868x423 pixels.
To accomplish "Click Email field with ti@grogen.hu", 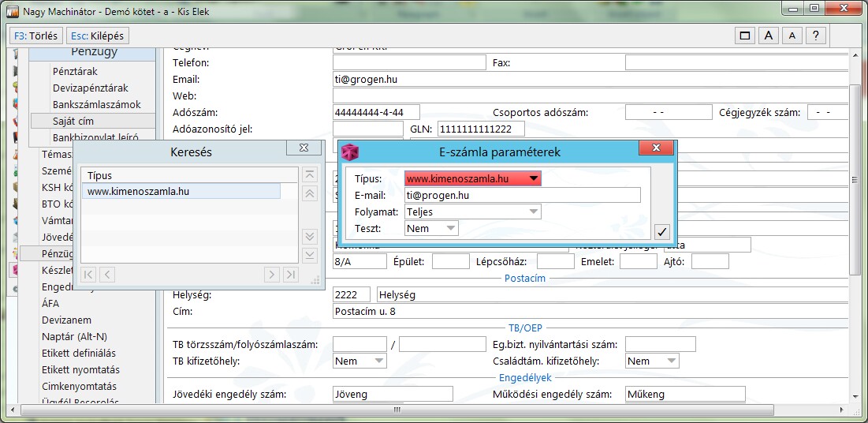I will (590, 79).
